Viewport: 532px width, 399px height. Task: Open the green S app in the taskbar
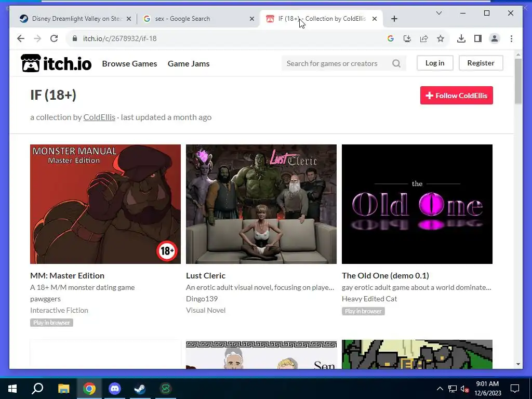[166, 389]
